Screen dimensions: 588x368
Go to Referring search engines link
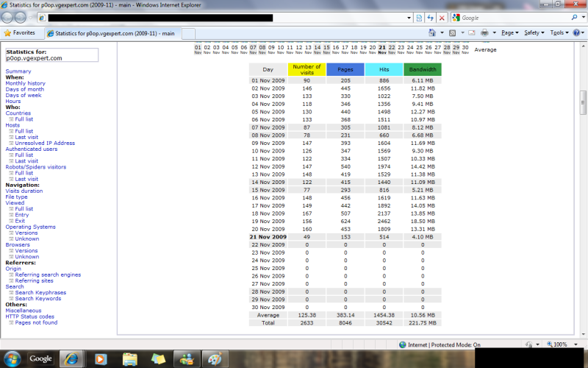click(48, 275)
